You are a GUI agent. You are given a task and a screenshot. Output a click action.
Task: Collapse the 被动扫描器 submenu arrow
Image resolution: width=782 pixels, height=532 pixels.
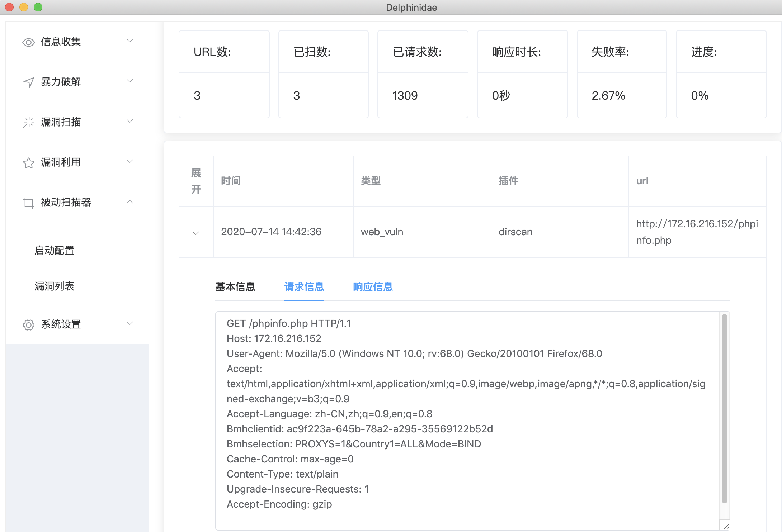[130, 202]
